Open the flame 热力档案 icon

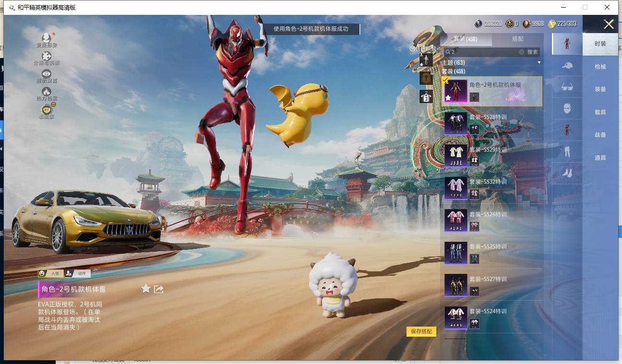47,91
